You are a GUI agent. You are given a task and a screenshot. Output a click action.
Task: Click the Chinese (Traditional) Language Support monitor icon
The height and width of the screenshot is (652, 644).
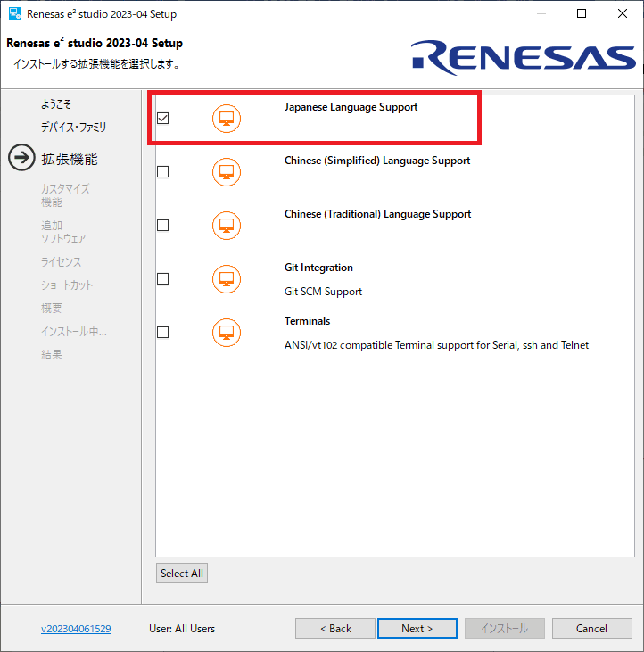coord(227,226)
